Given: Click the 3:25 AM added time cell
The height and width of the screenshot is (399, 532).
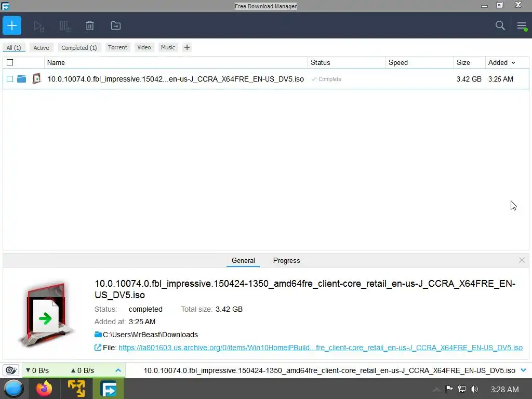Looking at the screenshot, I should pyautogui.click(x=500, y=79).
